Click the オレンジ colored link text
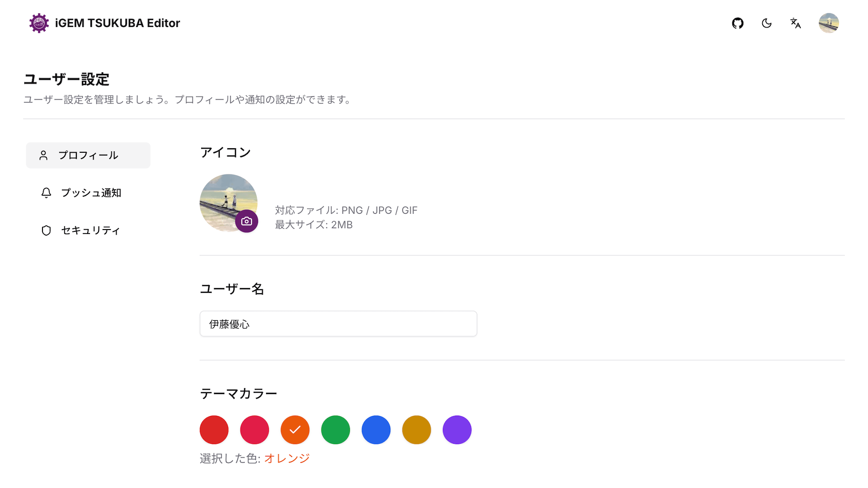Image resolution: width=868 pixels, height=488 pixels. 286,458
